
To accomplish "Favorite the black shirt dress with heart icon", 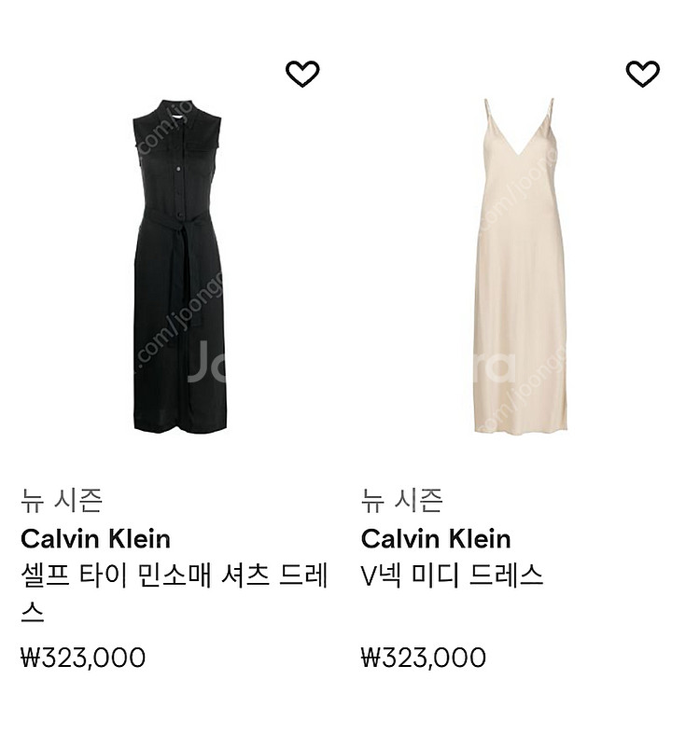I will click(x=302, y=74).
